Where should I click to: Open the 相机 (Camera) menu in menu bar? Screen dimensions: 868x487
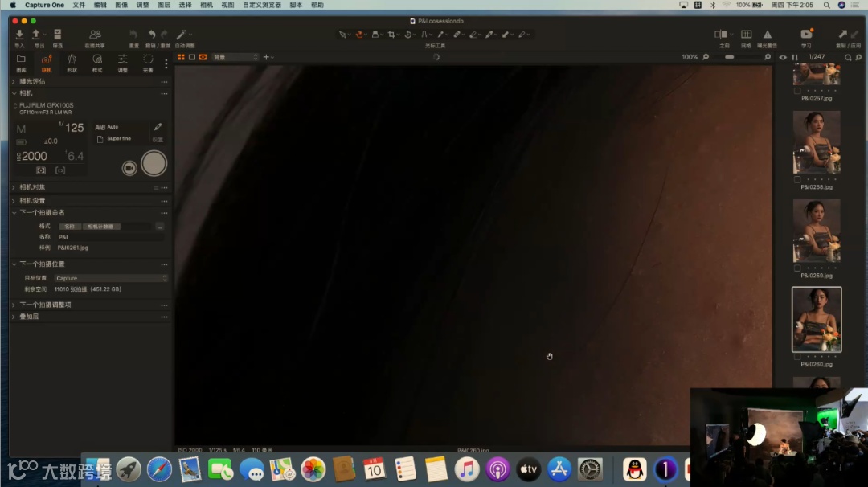[206, 5]
